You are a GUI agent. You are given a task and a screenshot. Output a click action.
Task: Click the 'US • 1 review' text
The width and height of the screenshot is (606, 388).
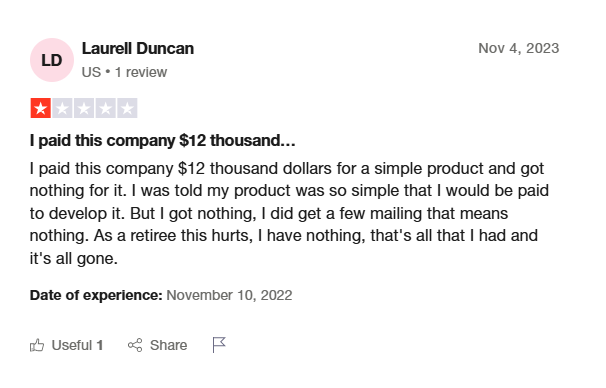(124, 72)
